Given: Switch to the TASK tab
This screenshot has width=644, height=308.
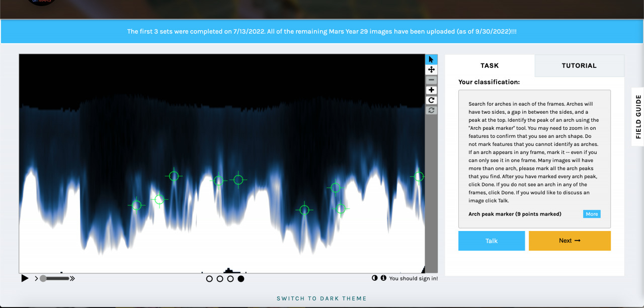Looking at the screenshot, I should [490, 65].
